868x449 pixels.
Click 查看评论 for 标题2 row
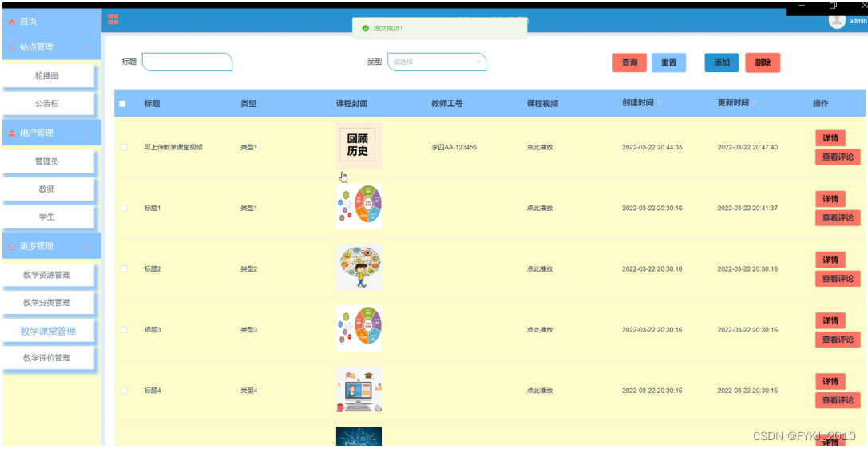click(x=838, y=279)
